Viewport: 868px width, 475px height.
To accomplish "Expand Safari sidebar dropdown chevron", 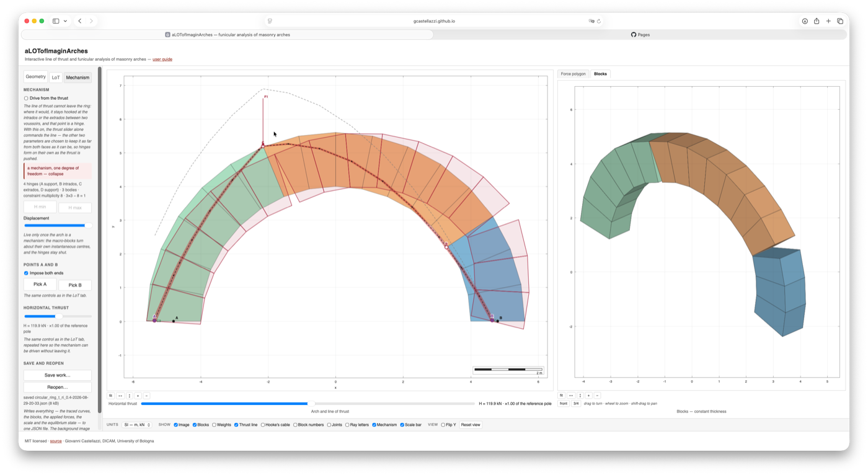I will pos(65,21).
